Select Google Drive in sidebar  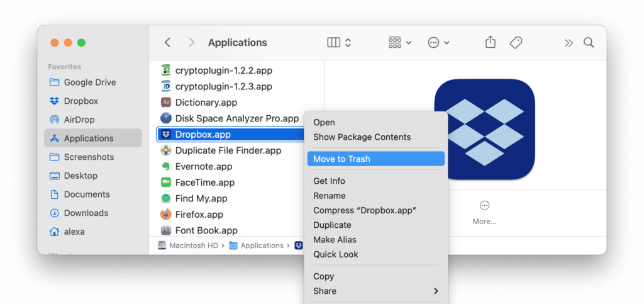point(89,82)
